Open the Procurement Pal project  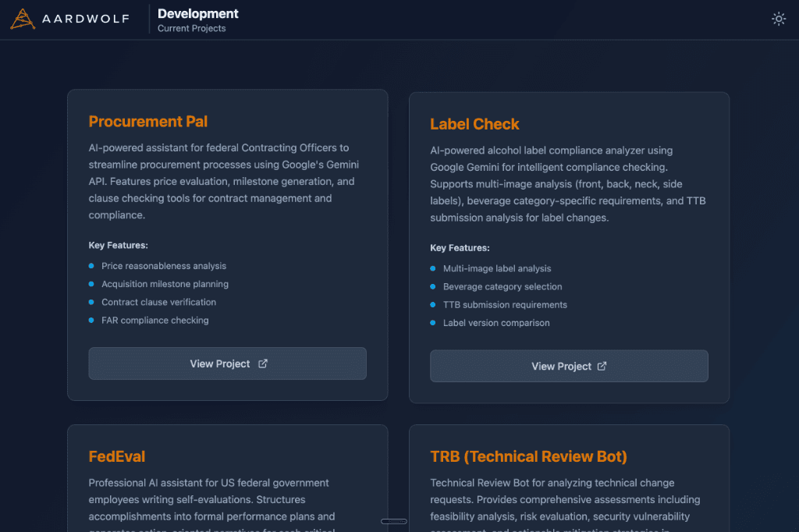(227, 364)
